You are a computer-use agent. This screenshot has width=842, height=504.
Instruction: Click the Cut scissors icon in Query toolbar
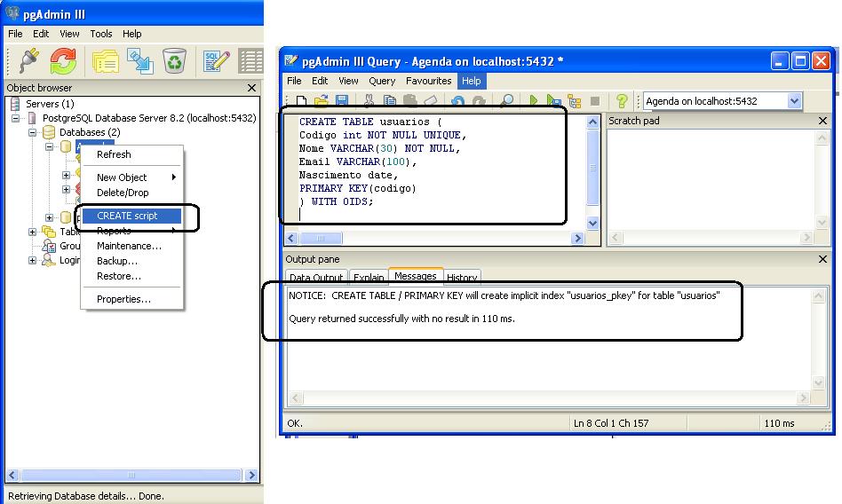(x=369, y=101)
